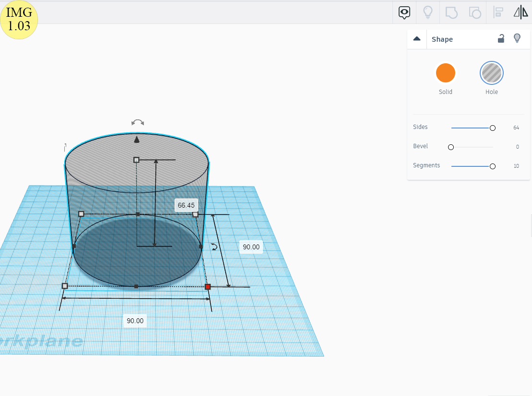Collapse the Shape panel
The image size is (532, 396).
[x=417, y=39]
